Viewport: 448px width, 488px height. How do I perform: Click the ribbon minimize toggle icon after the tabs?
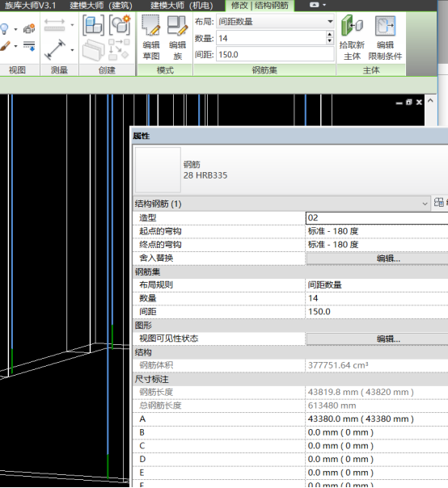click(x=314, y=5)
